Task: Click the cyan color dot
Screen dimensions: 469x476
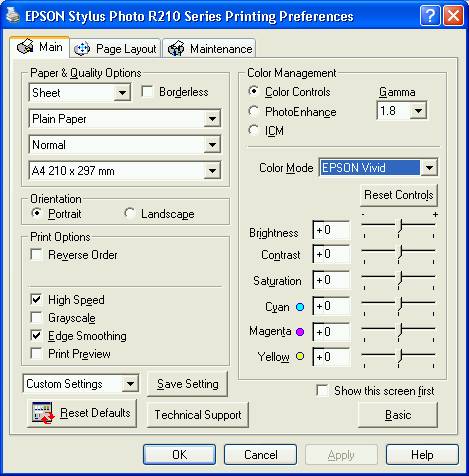Action: coord(300,307)
